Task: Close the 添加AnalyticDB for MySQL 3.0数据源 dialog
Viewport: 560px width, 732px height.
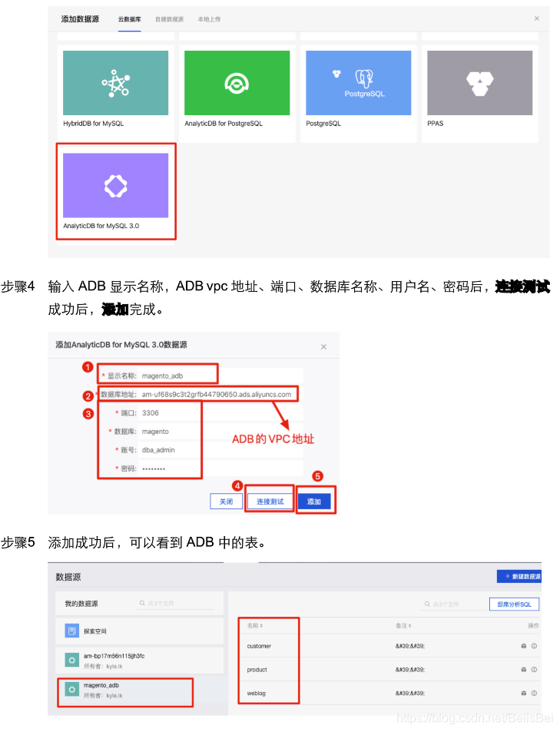Action: 323,347
